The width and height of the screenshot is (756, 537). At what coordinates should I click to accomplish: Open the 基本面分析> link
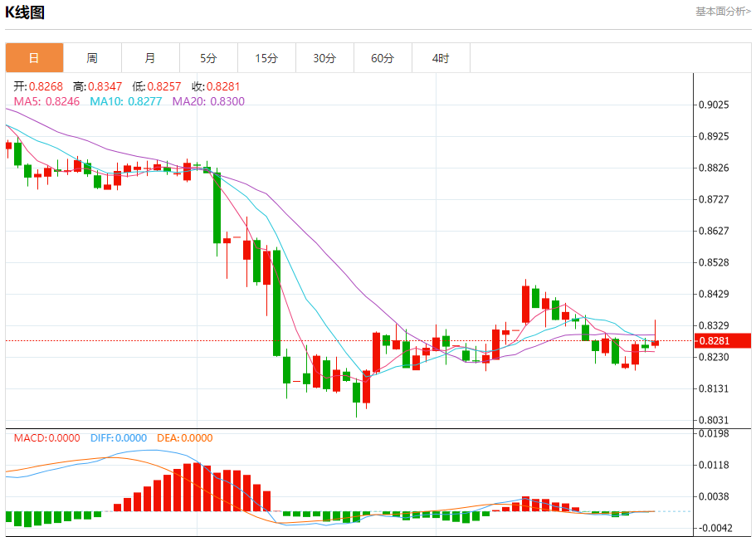tap(723, 11)
